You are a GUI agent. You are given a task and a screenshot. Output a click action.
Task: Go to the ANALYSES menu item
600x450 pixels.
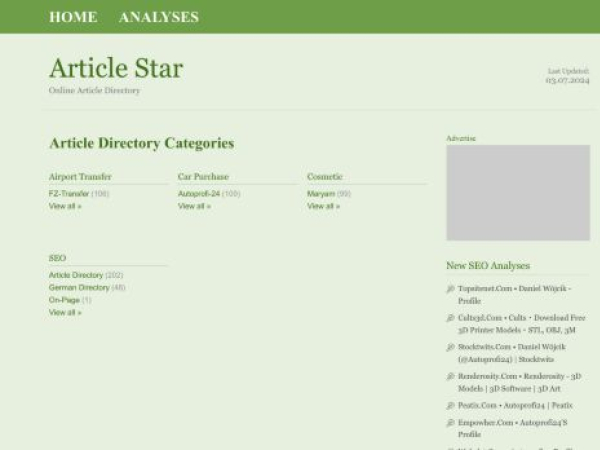click(158, 17)
